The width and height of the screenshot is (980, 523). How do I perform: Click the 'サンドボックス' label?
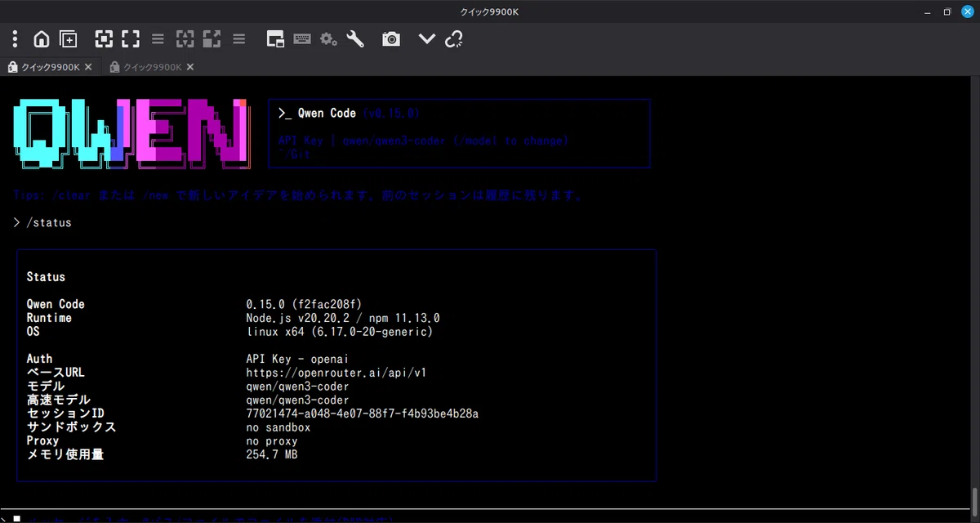click(72, 427)
